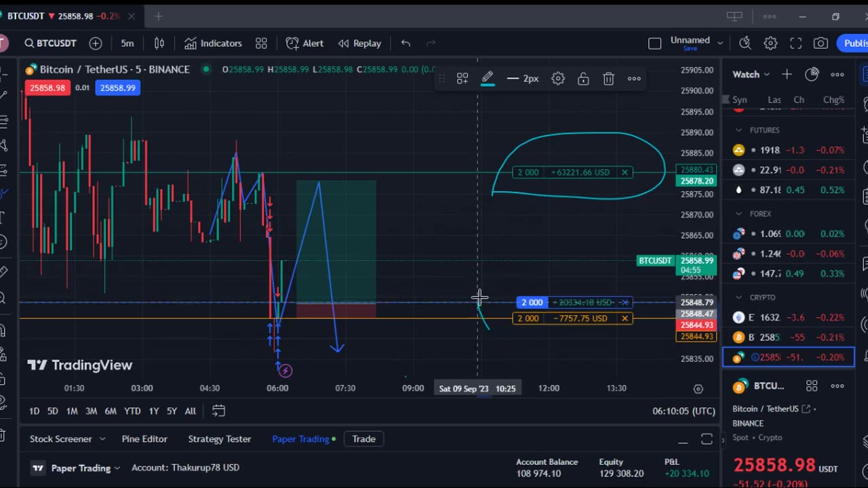Image resolution: width=868 pixels, height=488 pixels.
Task: Select the watchlist row showing 147.7
Action: (x=789, y=274)
